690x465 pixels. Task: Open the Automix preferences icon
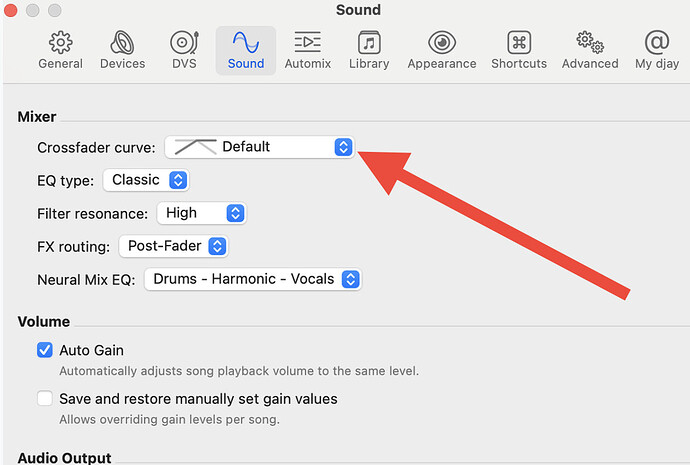(x=308, y=42)
